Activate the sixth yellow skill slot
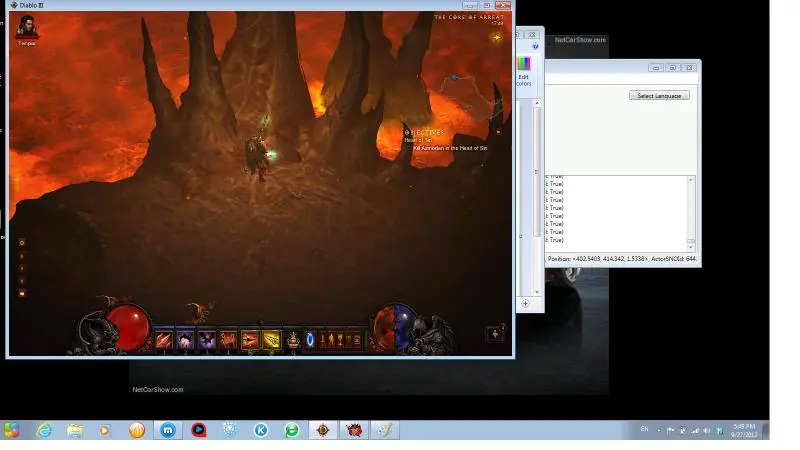This screenshot has height=450, width=800. [x=271, y=340]
